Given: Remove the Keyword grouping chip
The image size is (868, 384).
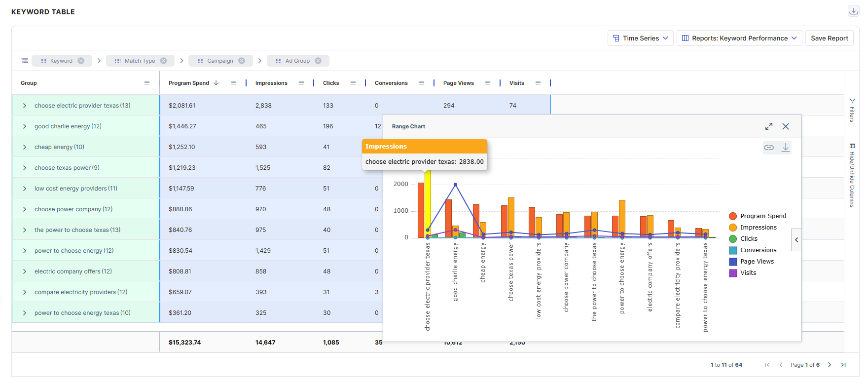Looking at the screenshot, I should 81,61.
